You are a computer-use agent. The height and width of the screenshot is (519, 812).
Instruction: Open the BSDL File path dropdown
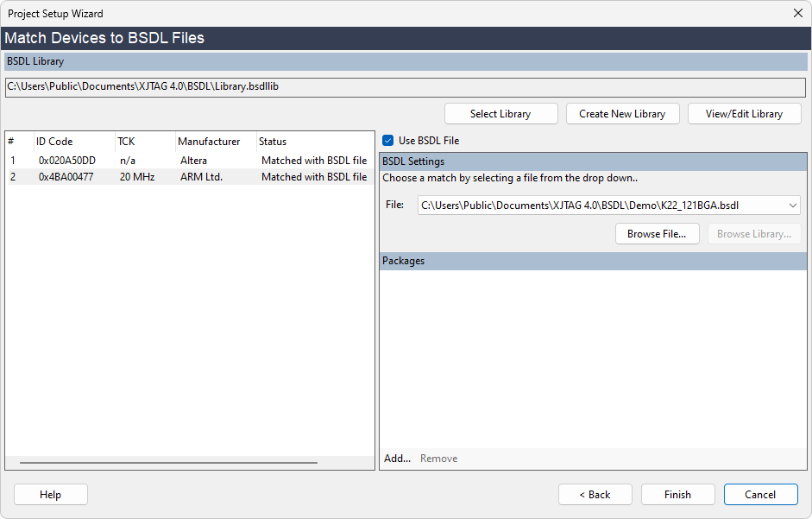[792, 206]
